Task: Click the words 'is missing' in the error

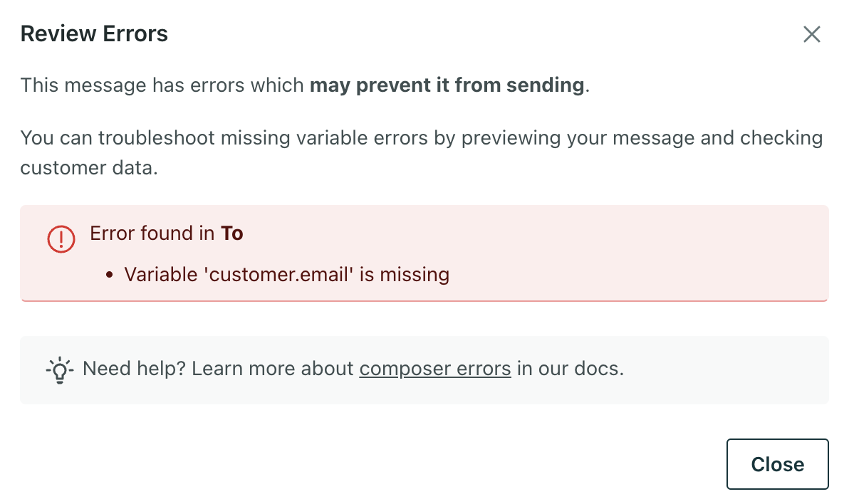Action: 405,274
